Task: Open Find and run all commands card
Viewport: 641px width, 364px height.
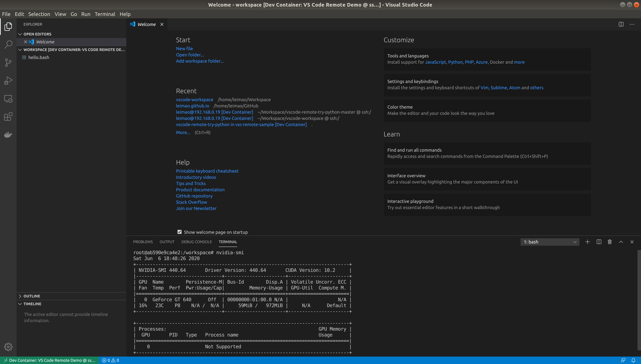Action: [487, 154]
